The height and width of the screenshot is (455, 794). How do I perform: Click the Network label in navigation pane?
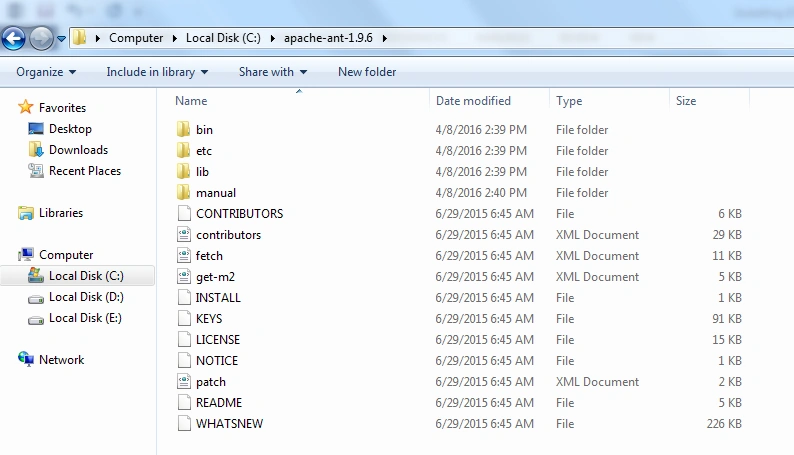point(61,360)
